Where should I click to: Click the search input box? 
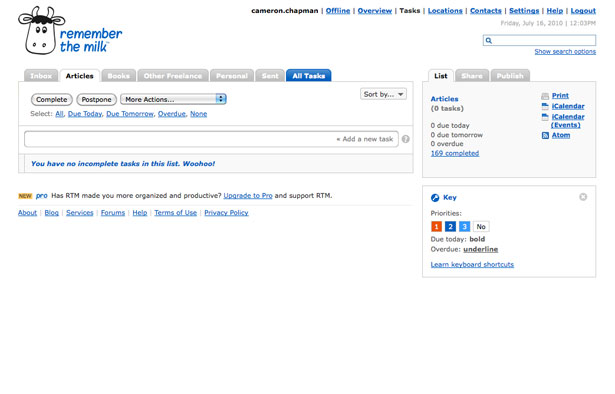click(x=539, y=40)
